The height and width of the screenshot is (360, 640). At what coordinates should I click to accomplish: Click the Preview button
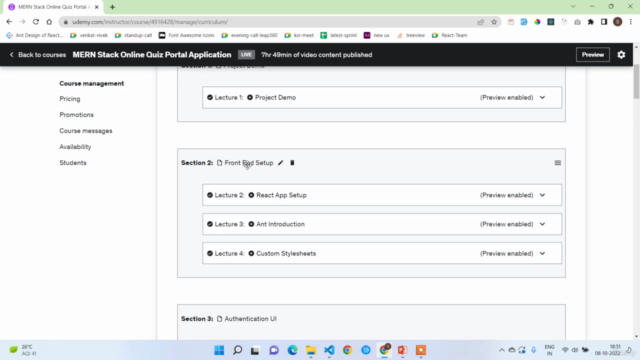(593, 55)
